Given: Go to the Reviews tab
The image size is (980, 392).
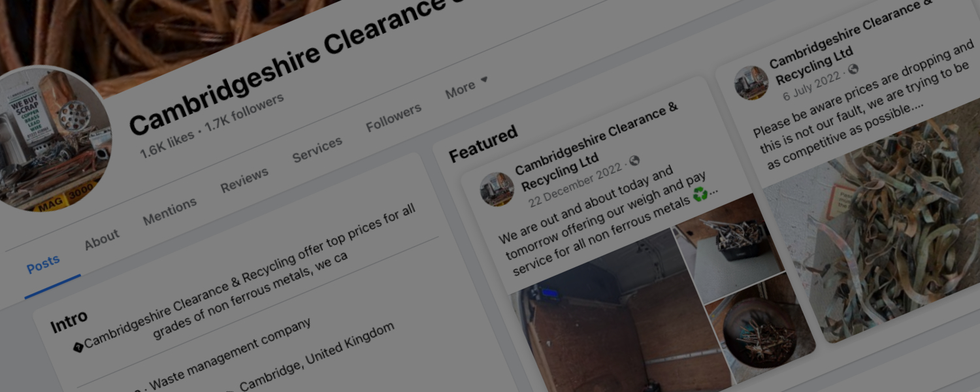Looking at the screenshot, I should [x=244, y=180].
